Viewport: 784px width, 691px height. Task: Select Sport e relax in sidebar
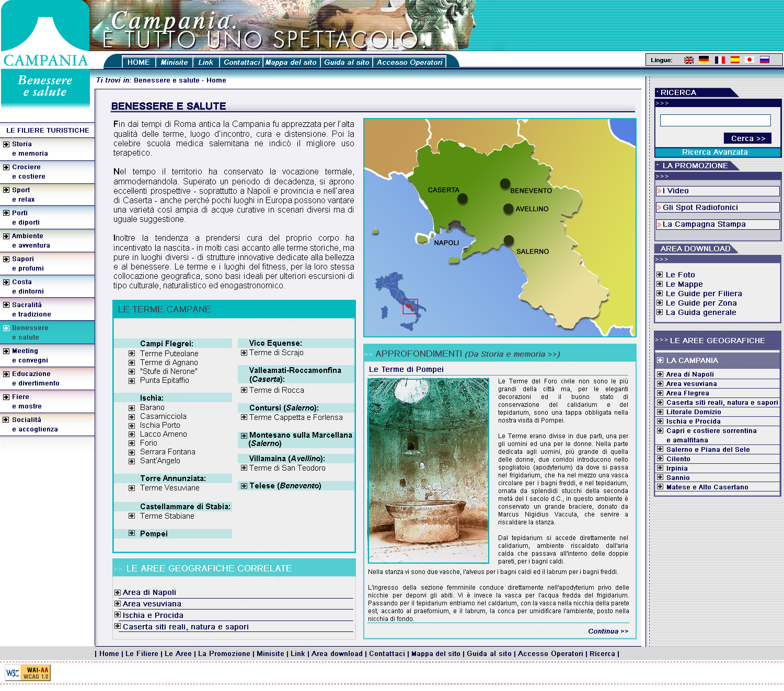pyautogui.click(x=47, y=194)
